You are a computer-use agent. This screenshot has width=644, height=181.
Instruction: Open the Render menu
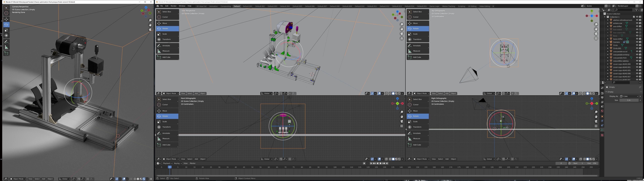coord(173,6)
